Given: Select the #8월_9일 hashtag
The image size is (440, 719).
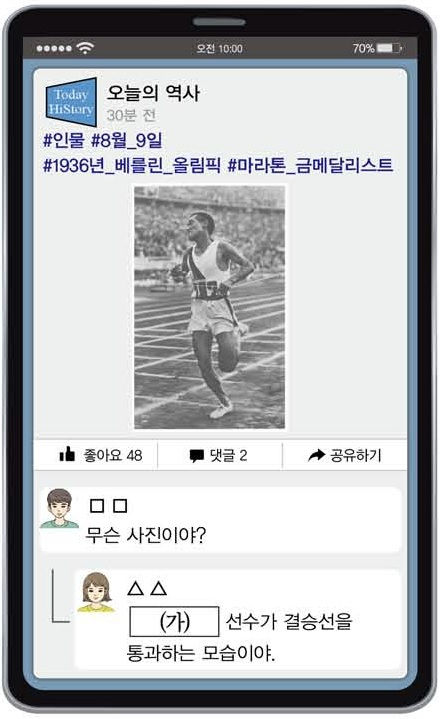Looking at the screenshot, I should [x=126, y=140].
